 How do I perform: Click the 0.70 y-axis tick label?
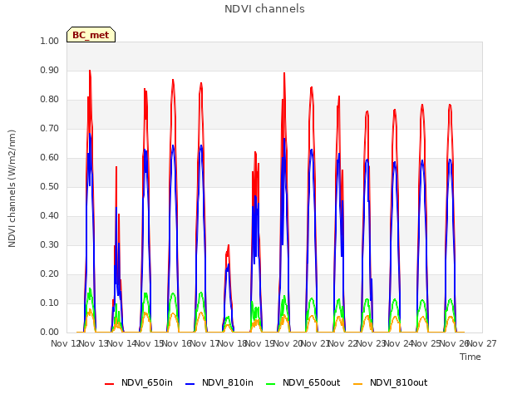pos(50,128)
